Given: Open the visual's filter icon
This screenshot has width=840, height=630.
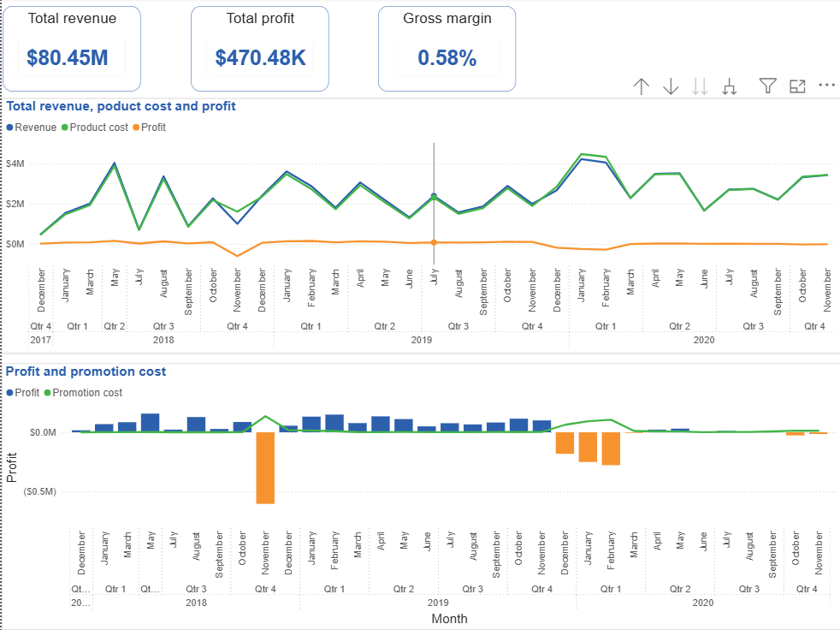Looking at the screenshot, I should [768, 86].
